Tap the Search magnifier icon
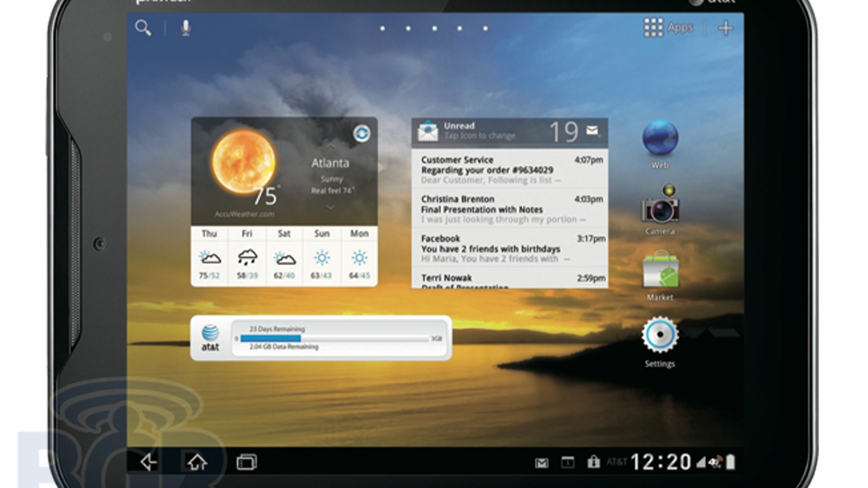This screenshot has width=868, height=488. (144, 28)
